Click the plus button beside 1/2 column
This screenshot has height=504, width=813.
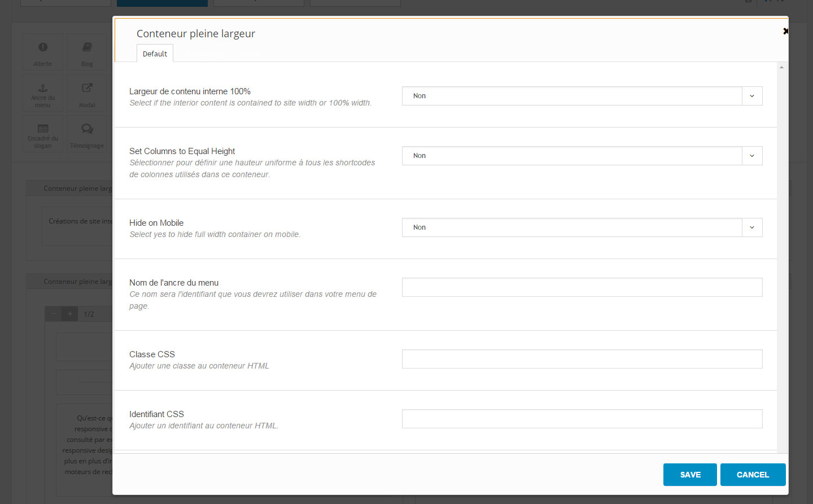[70, 314]
